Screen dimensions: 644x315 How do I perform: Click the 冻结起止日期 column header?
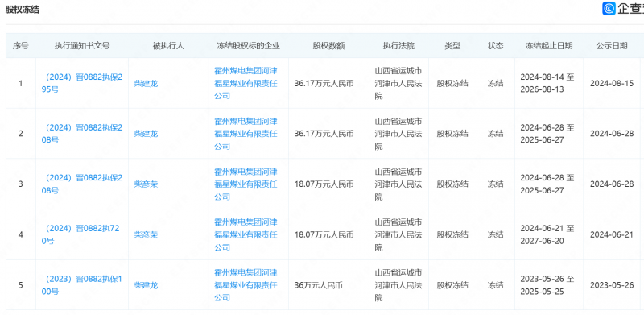(x=549, y=46)
